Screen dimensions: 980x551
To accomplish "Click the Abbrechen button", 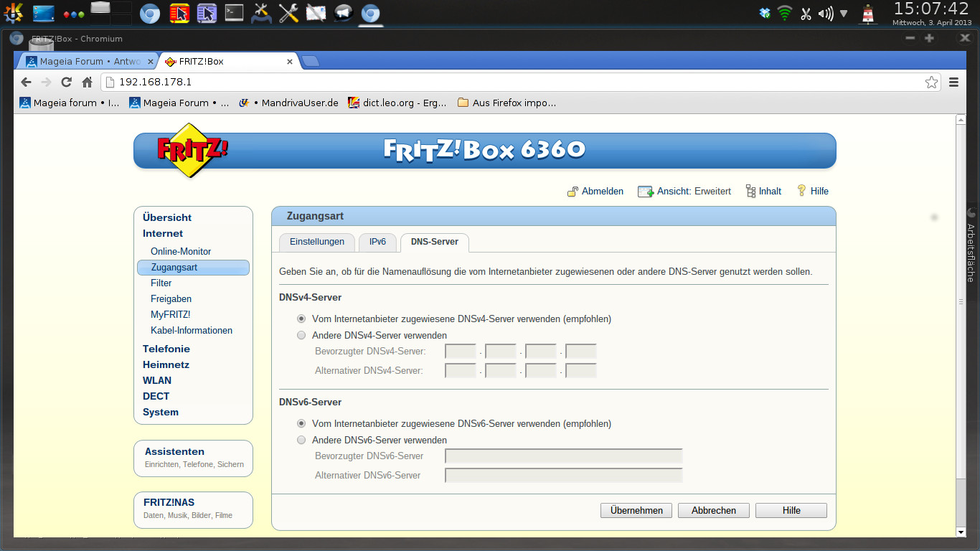I will click(714, 510).
